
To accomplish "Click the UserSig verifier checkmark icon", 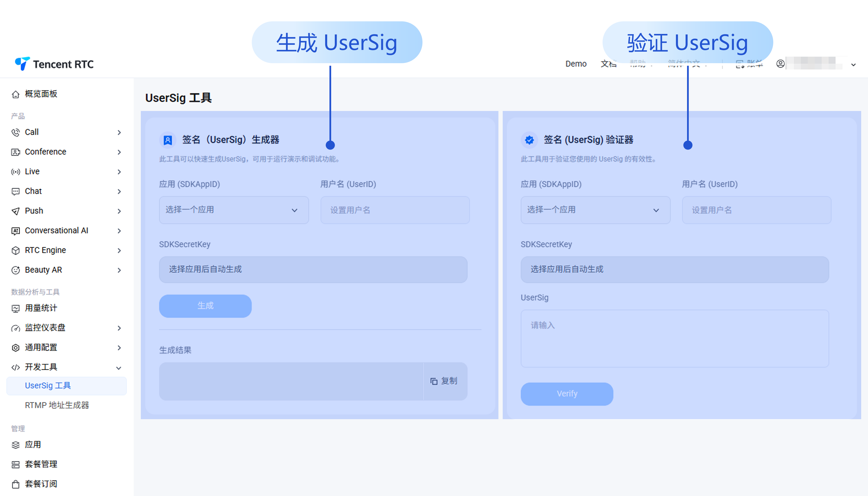I will pyautogui.click(x=529, y=140).
